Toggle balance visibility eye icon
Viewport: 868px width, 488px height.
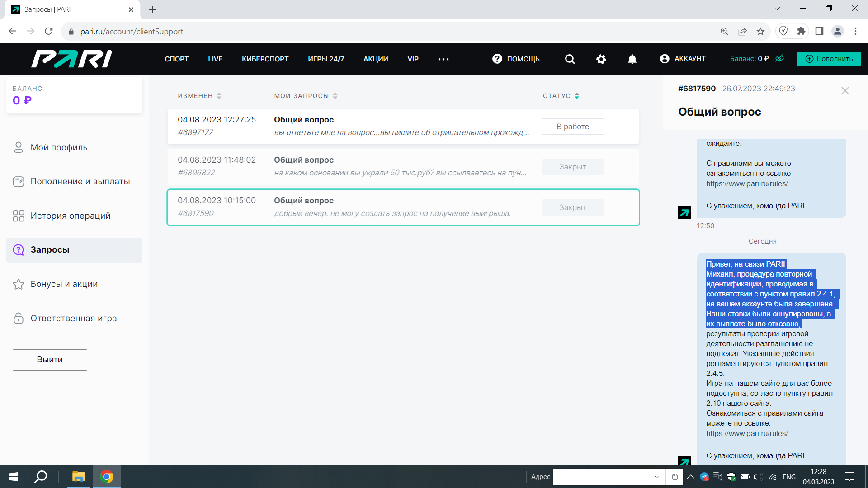(779, 58)
